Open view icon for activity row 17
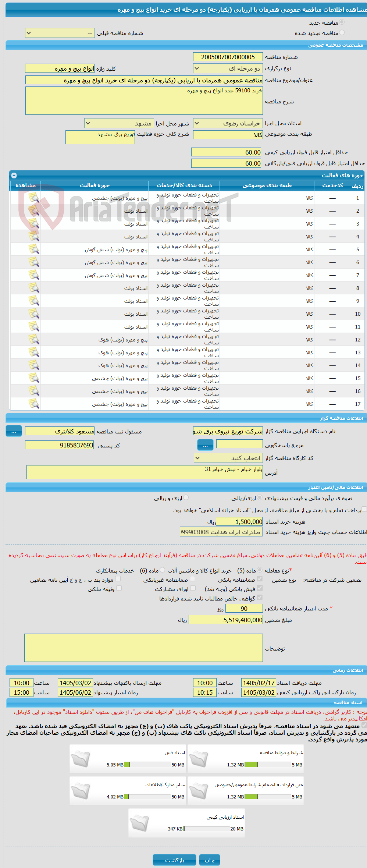367x868 pixels. tap(34, 404)
